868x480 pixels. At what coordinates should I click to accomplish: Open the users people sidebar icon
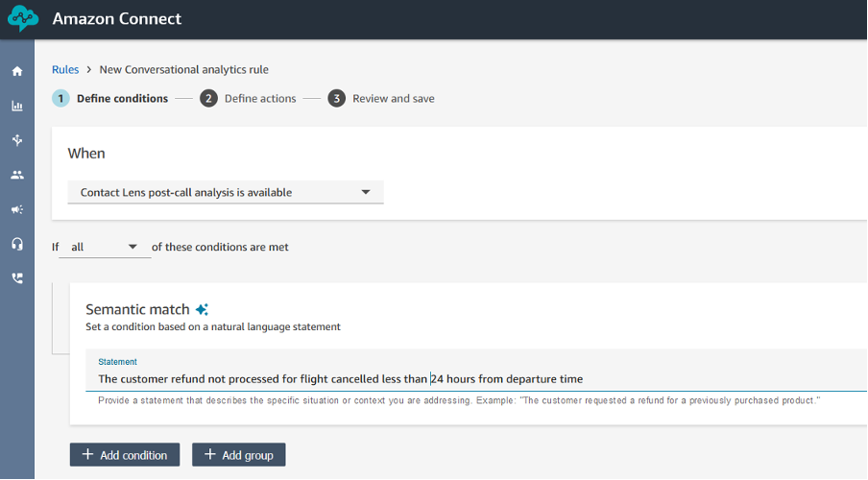pyautogui.click(x=17, y=175)
